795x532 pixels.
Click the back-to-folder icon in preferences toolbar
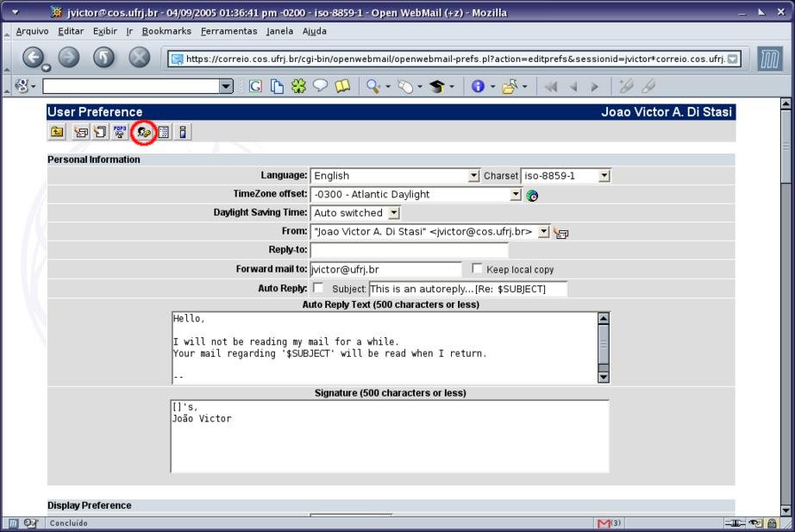57,132
